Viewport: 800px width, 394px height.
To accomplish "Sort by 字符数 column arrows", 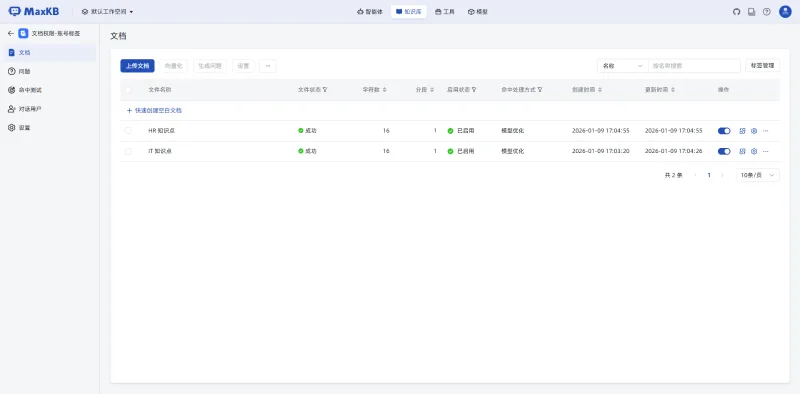I will pos(385,90).
